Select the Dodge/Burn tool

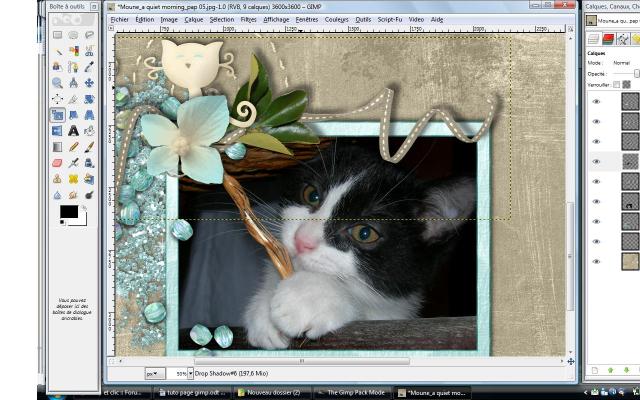click(89, 195)
